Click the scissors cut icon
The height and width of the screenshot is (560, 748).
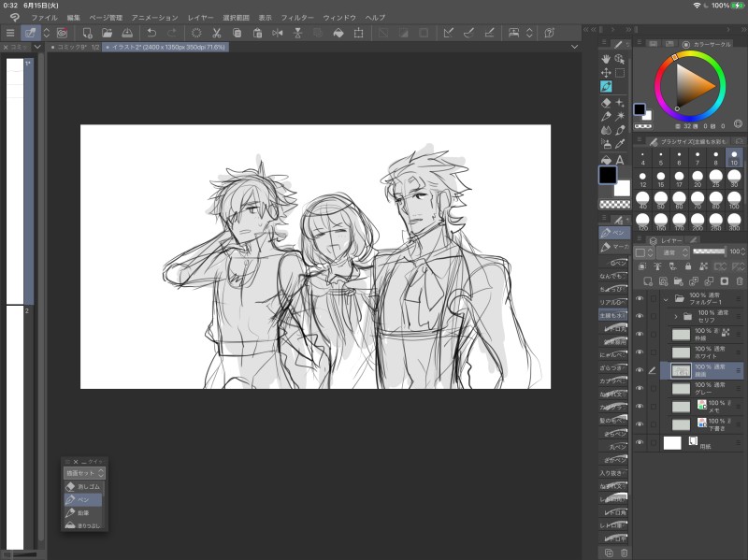tap(216, 33)
